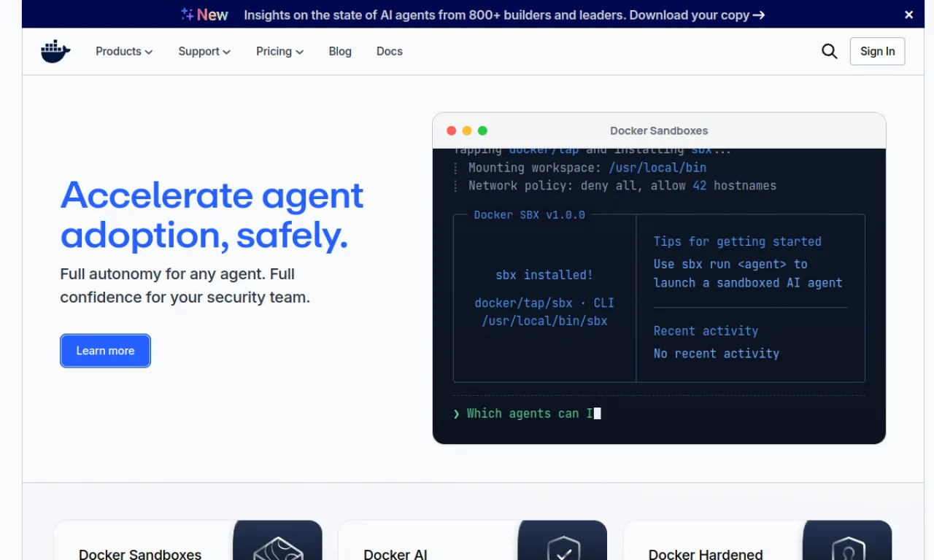Click the 'Mounting workspace' terminal line
Viewport: 934px width, 560px height.
587,168
